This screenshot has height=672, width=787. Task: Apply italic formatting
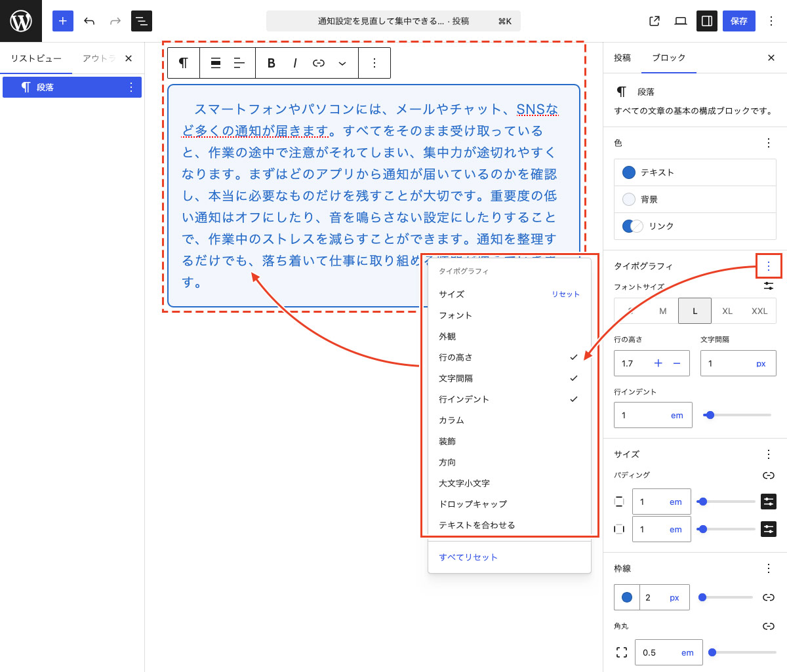click(x=295, y=63)
